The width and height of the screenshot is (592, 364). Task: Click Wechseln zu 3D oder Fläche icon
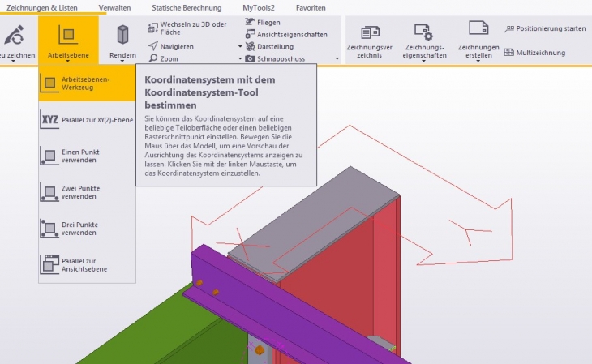(153, 28)
